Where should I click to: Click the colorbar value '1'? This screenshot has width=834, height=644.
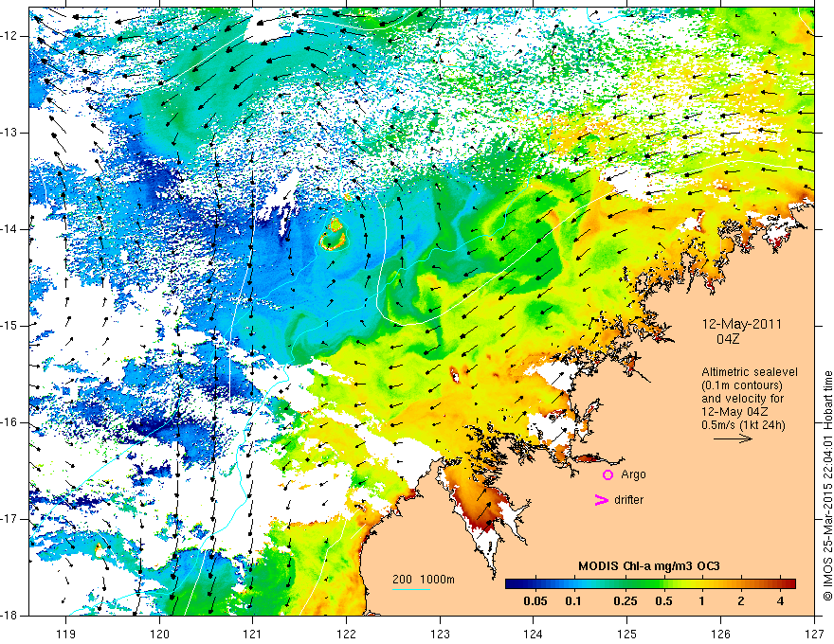[x=701, y=601]
